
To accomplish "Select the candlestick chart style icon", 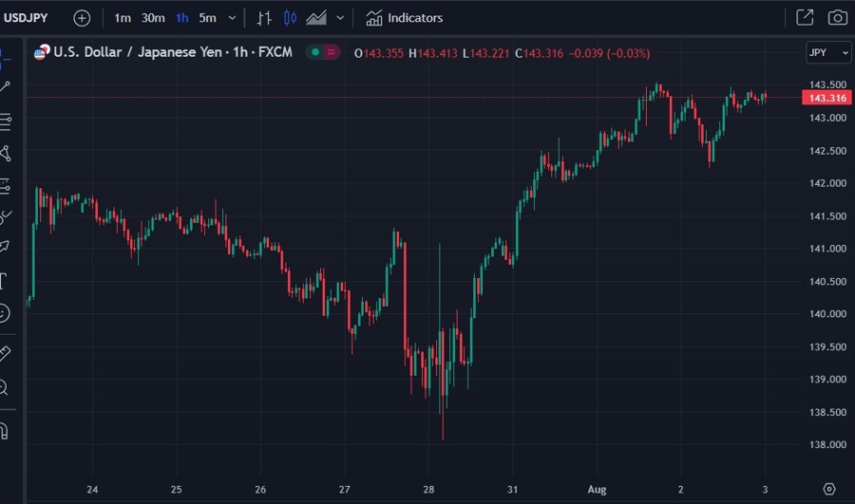I will coord(291,18).
